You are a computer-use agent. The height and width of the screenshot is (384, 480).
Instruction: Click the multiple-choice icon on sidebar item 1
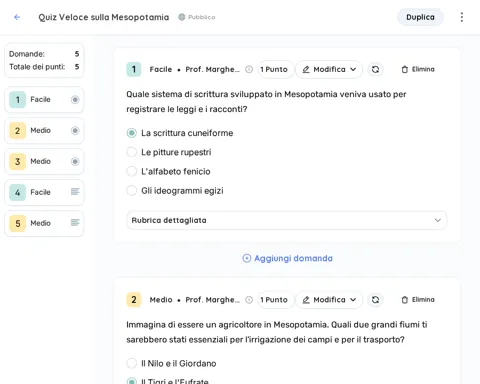[x=75, y=99]
